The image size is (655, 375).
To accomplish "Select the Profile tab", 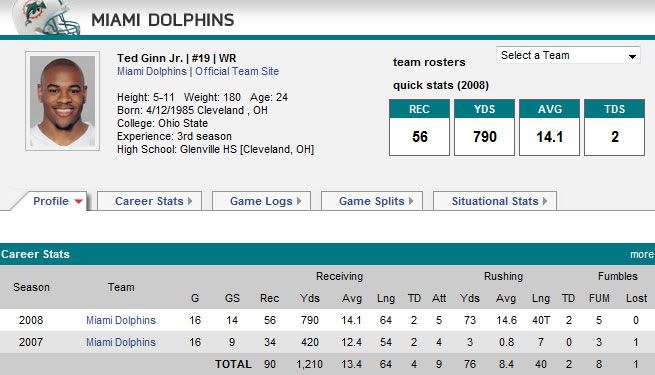I will tap(51, 201).
